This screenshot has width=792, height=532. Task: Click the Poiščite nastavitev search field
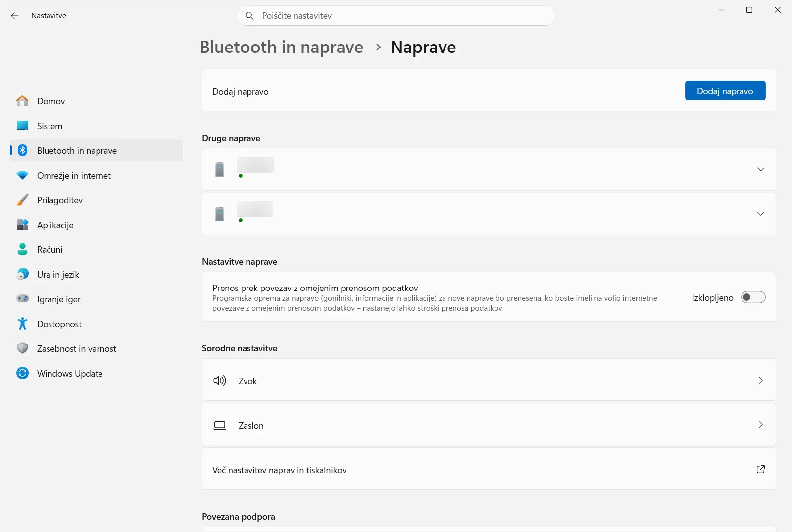tap(396, 16)
